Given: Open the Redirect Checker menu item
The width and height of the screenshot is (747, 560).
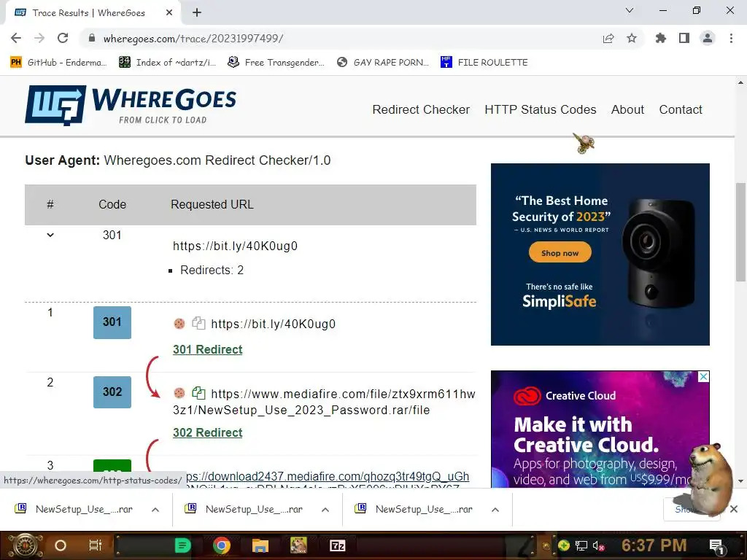Looking at the screenshot, I should coord(421,109).
